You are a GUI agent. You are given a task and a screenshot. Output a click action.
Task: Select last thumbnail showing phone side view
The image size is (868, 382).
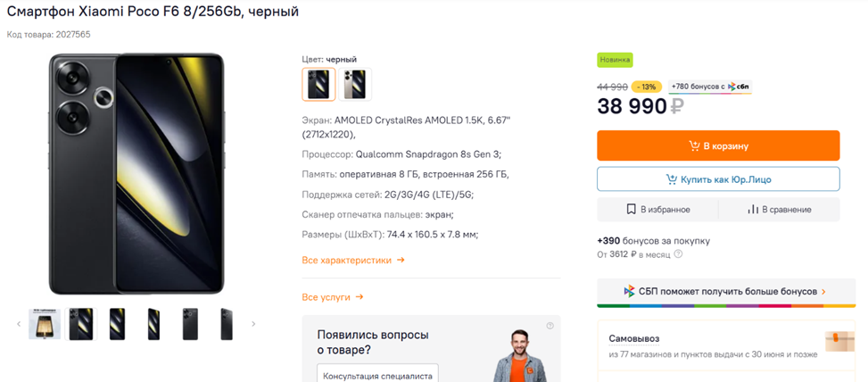pos(227,324)
